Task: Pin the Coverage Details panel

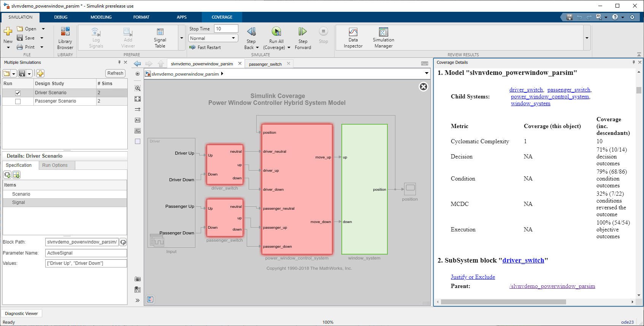Action: [634, 62]
